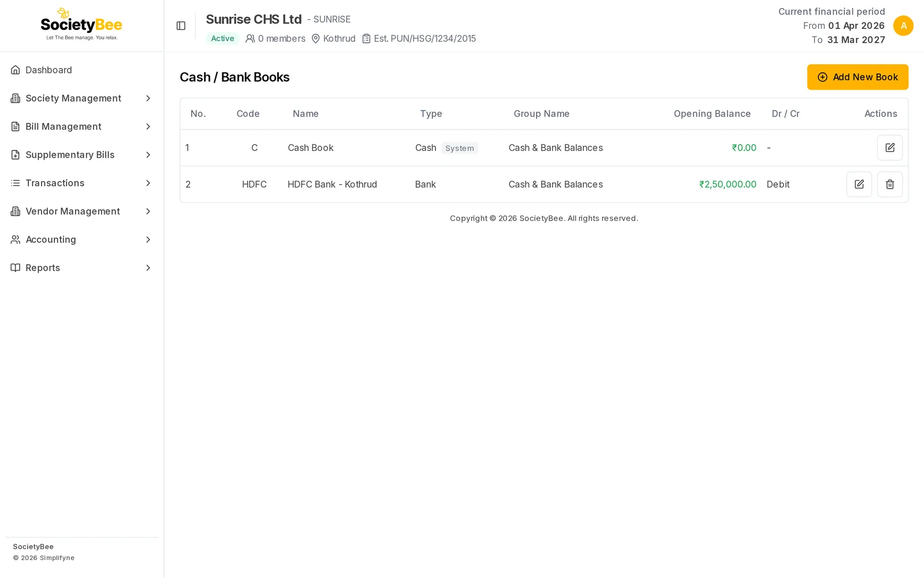
Task: Edit the Cash Book entry
Action: pos(889,148)
